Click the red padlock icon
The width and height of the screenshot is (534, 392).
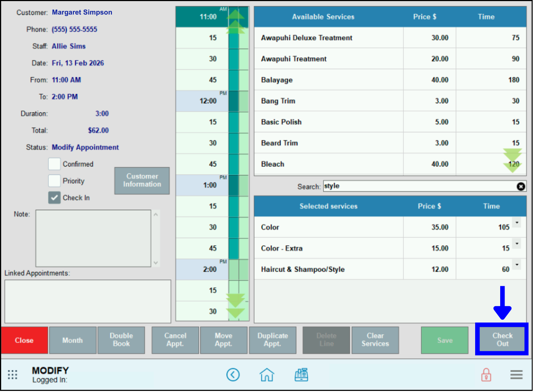486,375
